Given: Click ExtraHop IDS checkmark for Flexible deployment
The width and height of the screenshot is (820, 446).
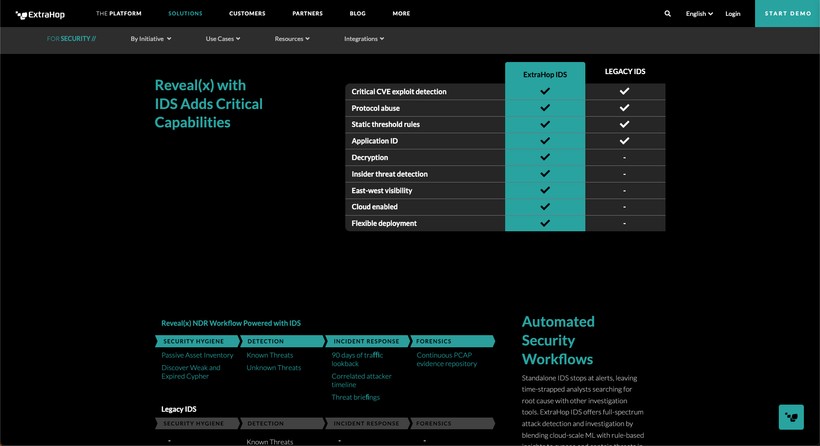Looking at the screenshot, I should click(545, 223).
